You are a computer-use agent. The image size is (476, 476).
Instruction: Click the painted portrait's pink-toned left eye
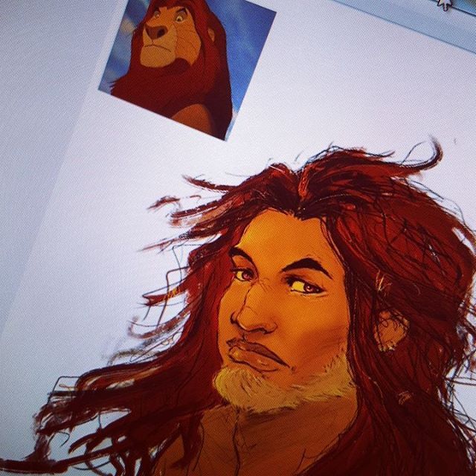243,274
